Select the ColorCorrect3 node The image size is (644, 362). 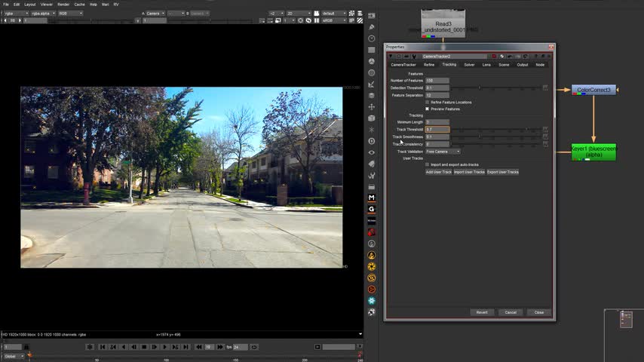(x=593, y=90)
